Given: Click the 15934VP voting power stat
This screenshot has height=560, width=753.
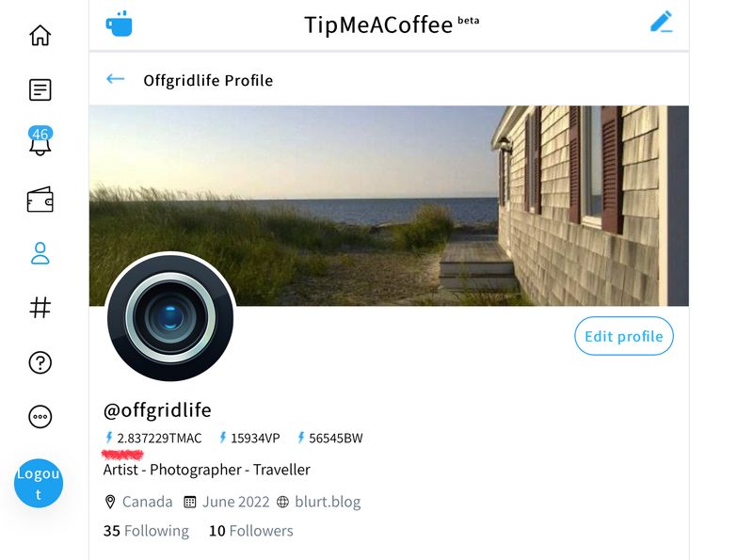Looking at the screenshot, I should click(x=249, y=438).
